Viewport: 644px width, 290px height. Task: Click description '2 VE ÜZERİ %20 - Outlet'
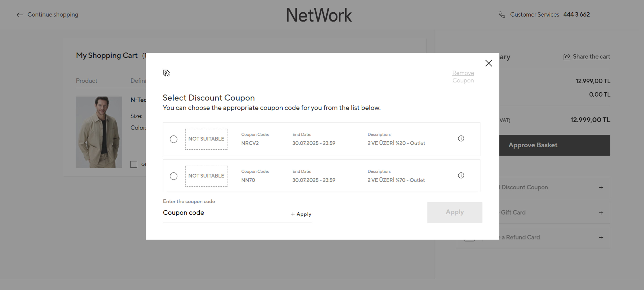click(396, 143)
